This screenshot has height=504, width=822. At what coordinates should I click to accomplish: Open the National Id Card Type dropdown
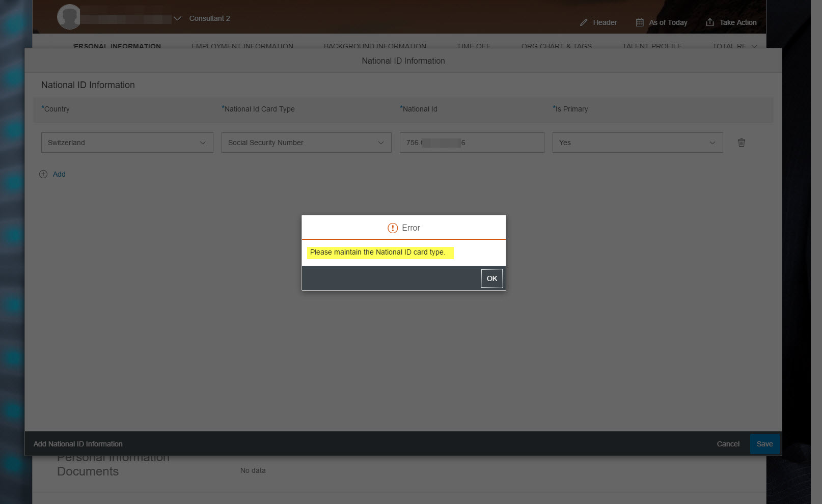[307, 143]
